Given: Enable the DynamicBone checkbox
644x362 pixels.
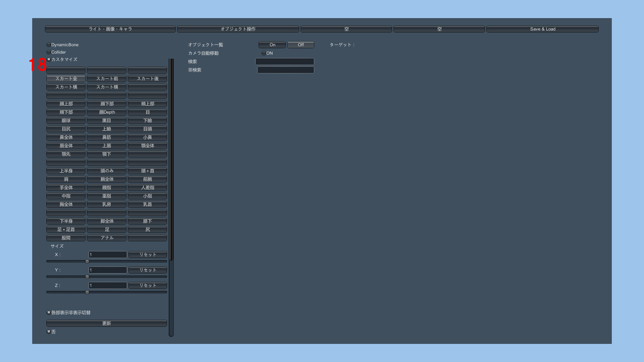Looking at the screenshot, I should click(49, 45).
